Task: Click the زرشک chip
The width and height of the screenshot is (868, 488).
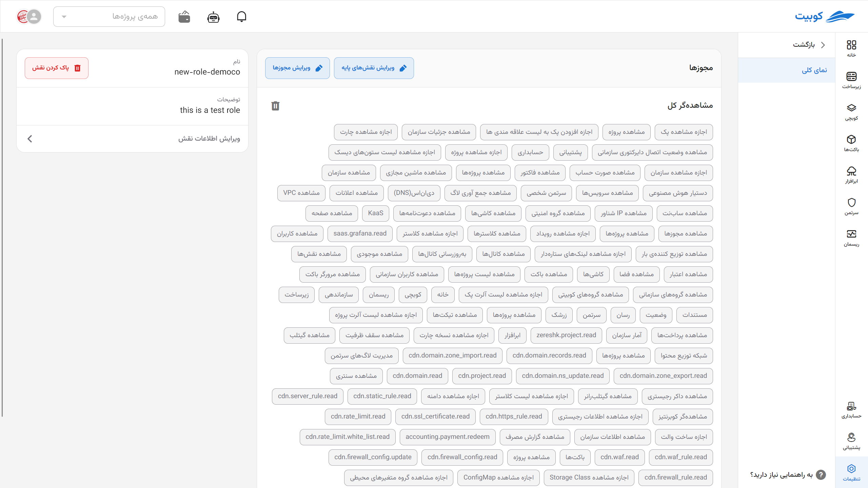Action: [x=559, y=315]
